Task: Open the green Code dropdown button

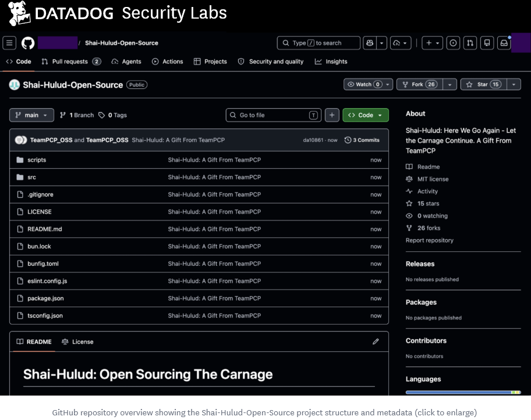Action: [x=366, y=115]
